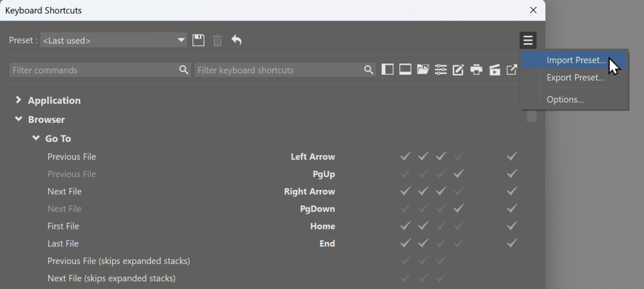Close the Keyboard Shortcuts dialog
Image resolution: width=644 pixels, height=289 pixels.
tap(533, 10)
